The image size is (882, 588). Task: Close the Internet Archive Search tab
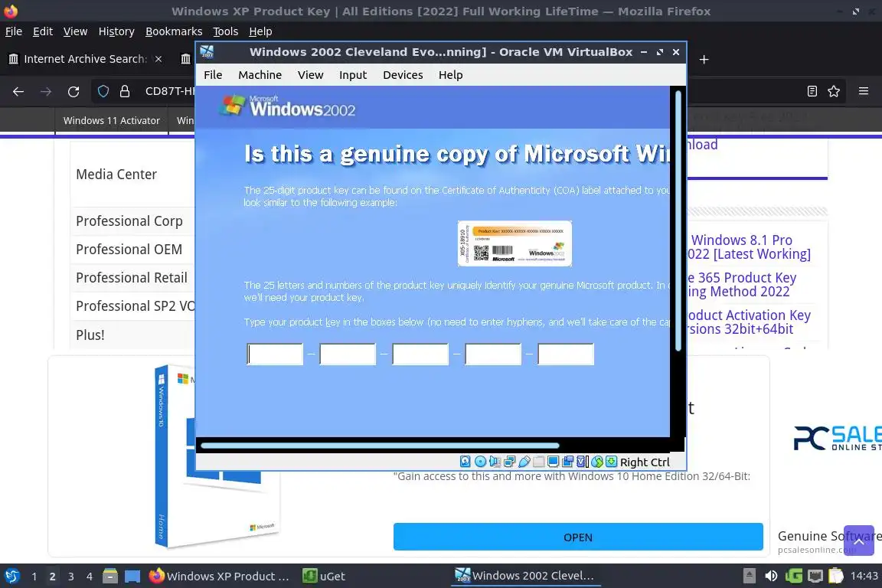click(x=158, y=58)
